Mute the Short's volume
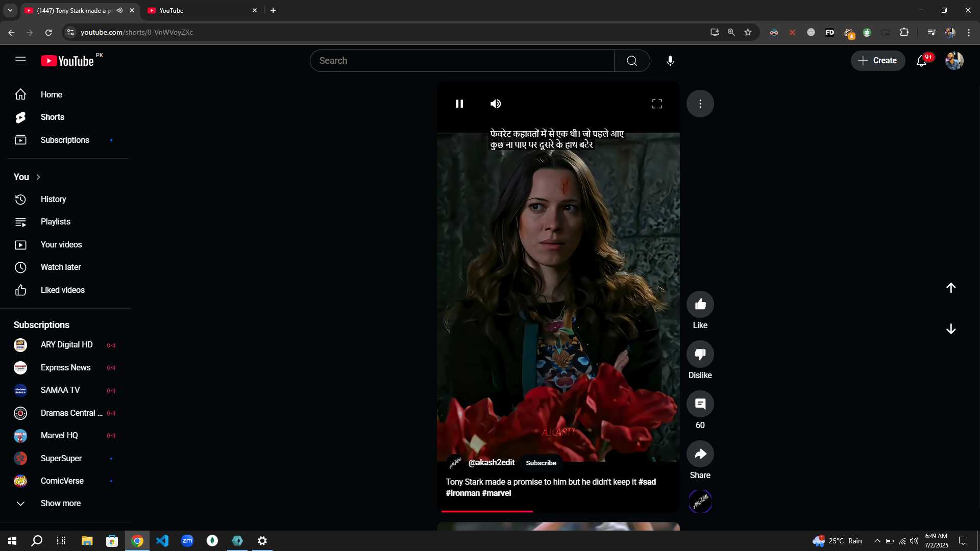Viewport: 980px width, 551px height. (x=496, y=104)
